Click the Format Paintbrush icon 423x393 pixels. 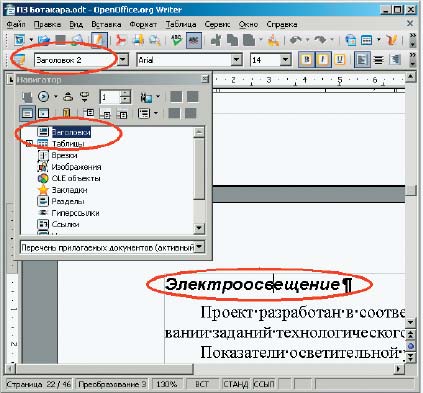coord(274,40)
